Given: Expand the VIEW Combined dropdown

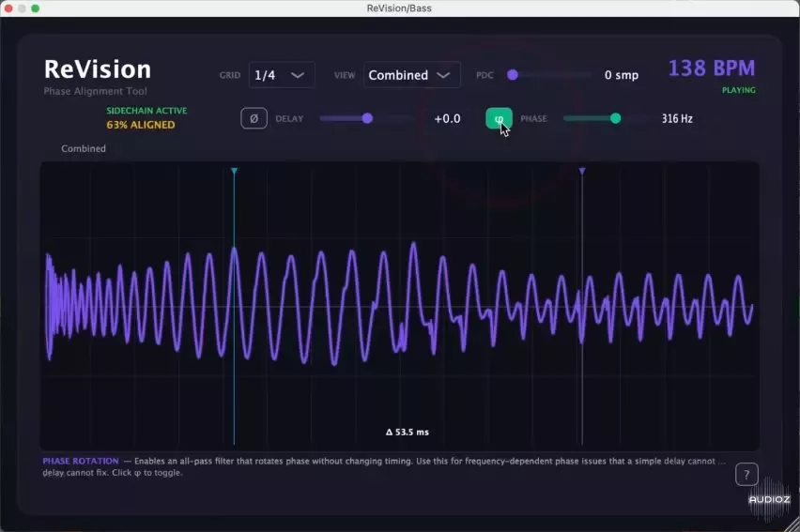Looking at the screenshot, I should point(411,75).
